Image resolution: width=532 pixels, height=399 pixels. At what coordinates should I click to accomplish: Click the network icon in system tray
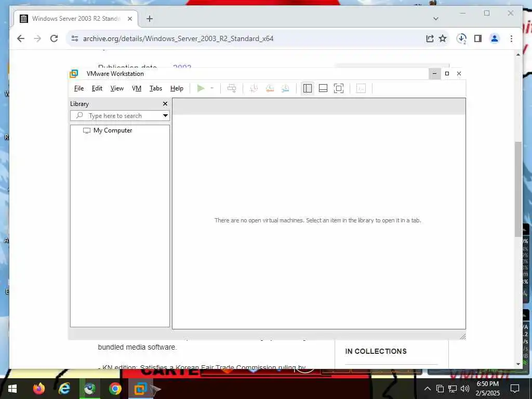453,389
